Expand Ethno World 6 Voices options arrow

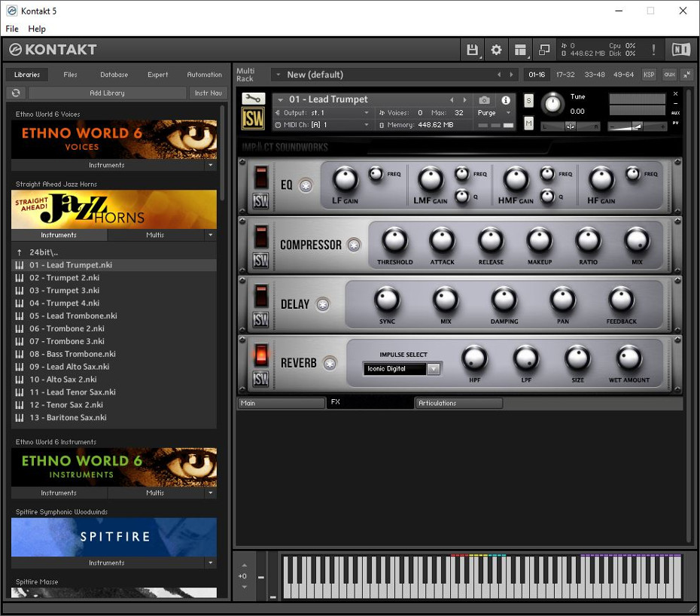(210, 165)
